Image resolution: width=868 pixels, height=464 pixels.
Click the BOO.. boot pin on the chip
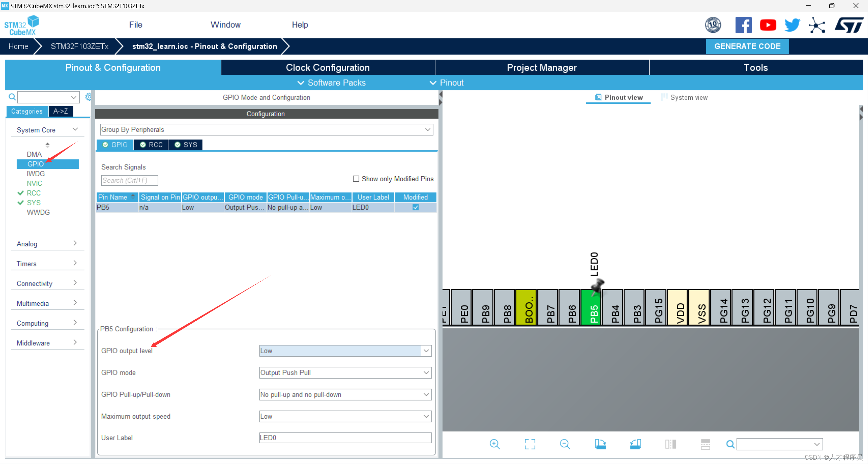coord(526,307)
